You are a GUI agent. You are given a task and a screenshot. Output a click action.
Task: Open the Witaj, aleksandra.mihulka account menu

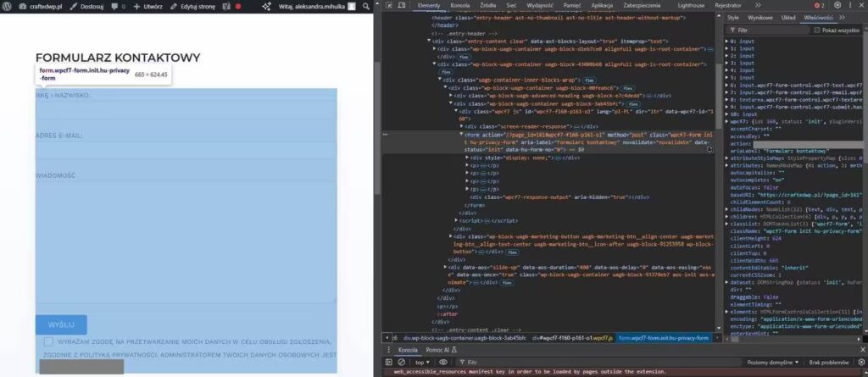pyautogui.click(x=317, y=6)
